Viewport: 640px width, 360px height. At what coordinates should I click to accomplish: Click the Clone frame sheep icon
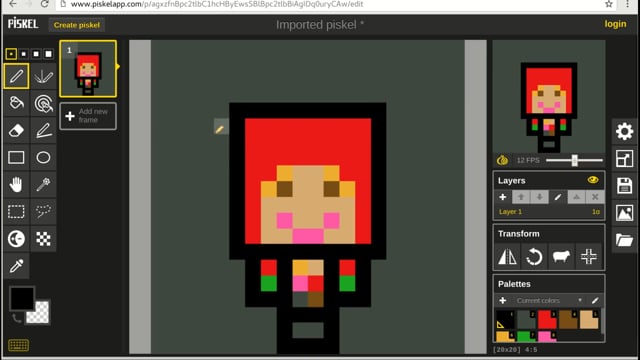[561, 257]
